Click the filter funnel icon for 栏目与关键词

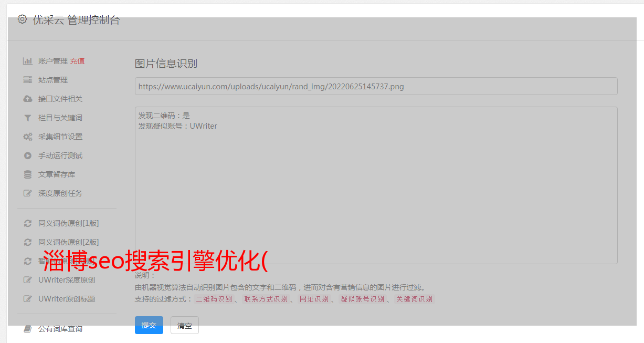click(28, 118)
